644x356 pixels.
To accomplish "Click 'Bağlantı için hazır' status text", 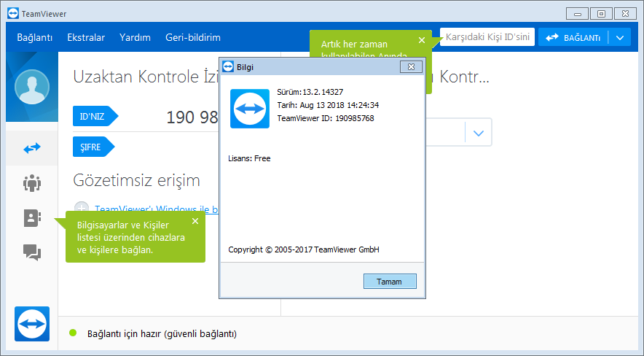I will pos(162,334).
